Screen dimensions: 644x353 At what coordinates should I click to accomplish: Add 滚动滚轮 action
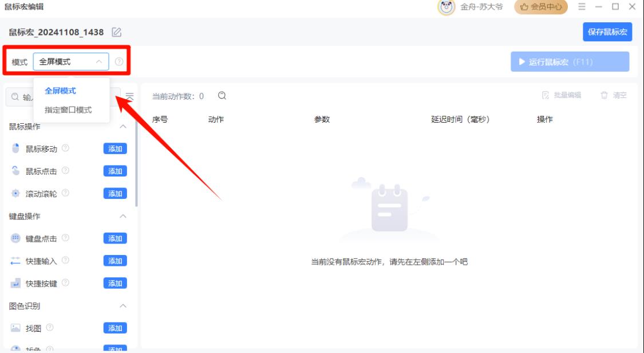click(115, 194)
